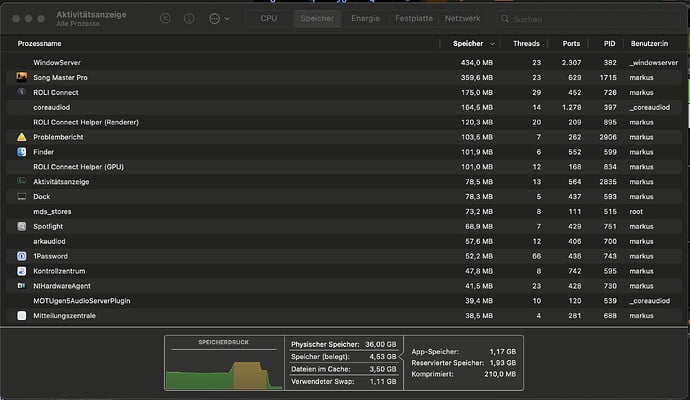690x400 pixels.
Task: Open the more options ellipsis dropdown
Action: click(218, 18)
